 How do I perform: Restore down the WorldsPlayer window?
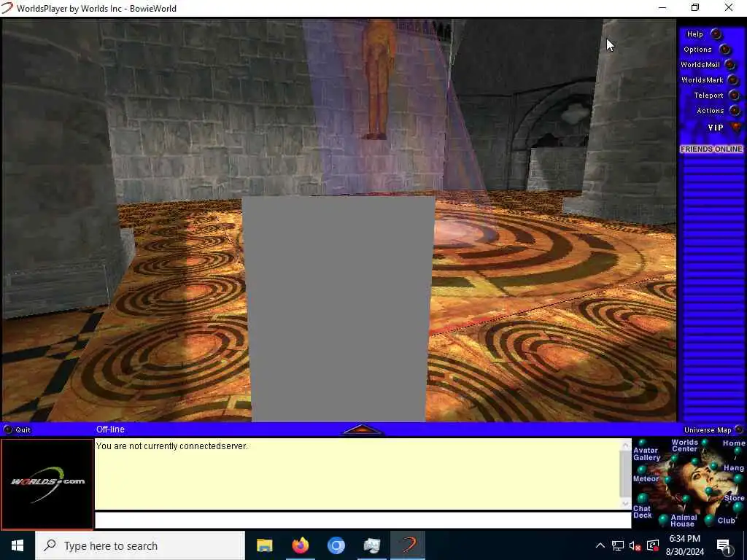pos(695,7)
